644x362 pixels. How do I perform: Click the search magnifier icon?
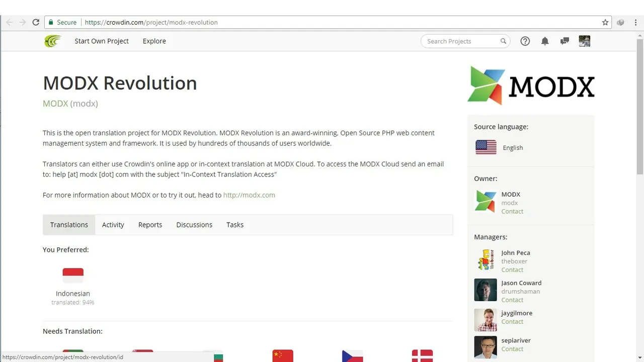[x=503, y=41]
